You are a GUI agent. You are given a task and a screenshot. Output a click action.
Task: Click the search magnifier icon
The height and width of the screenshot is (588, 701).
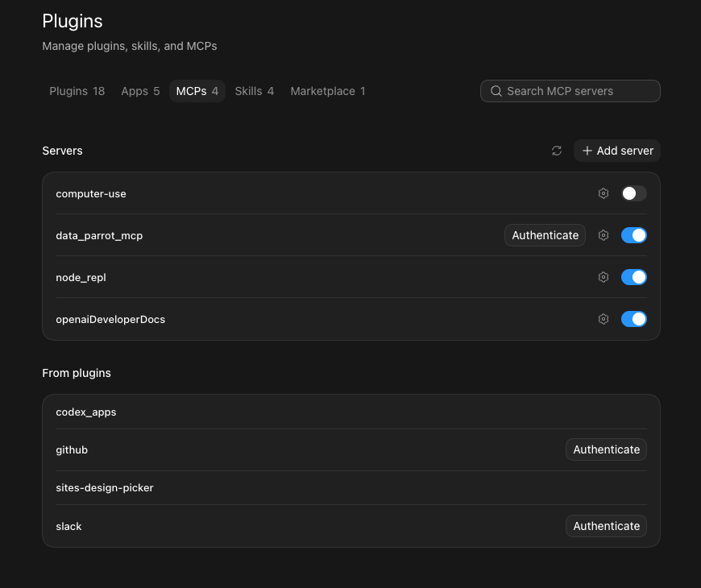click(496, 91)
